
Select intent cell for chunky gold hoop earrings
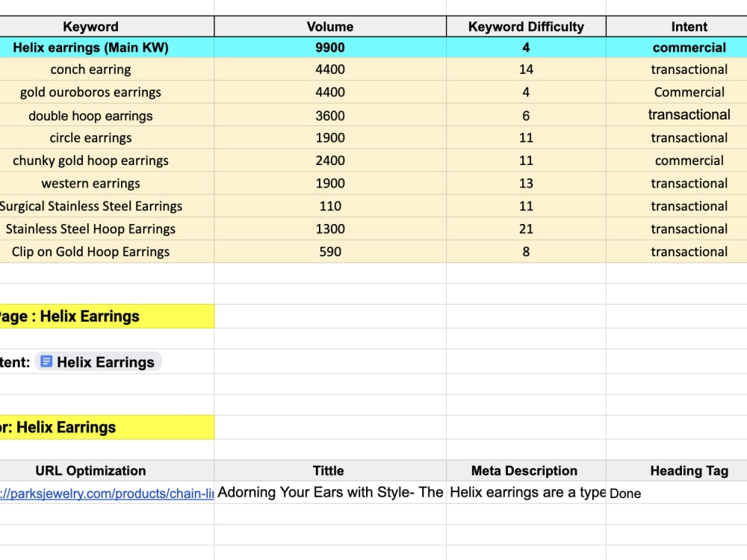pyautogui.click(x=677, y=161)
